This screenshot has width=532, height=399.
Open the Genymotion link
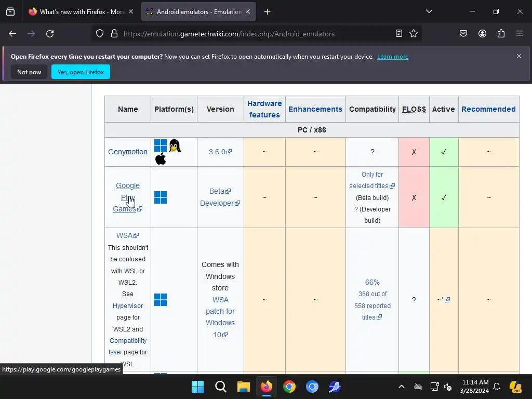[x=128, y=152]
